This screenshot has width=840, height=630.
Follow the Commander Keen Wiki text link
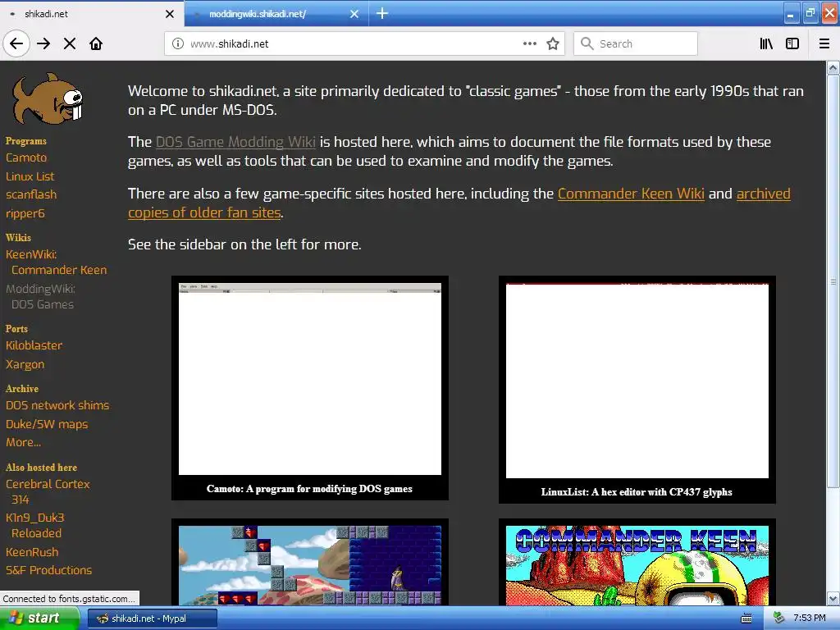[631, 194]
